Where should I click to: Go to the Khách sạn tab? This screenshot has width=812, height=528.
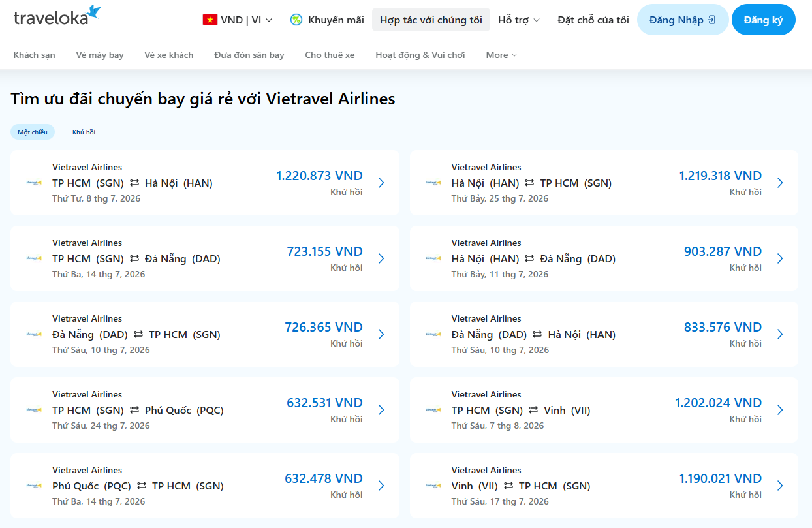point(35,55)
